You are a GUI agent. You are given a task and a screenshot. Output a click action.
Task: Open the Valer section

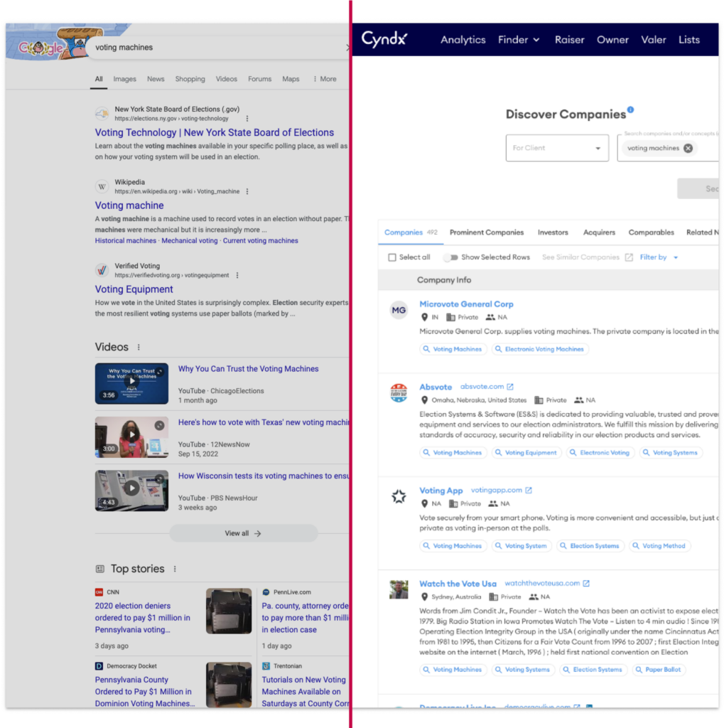[654, 40]
